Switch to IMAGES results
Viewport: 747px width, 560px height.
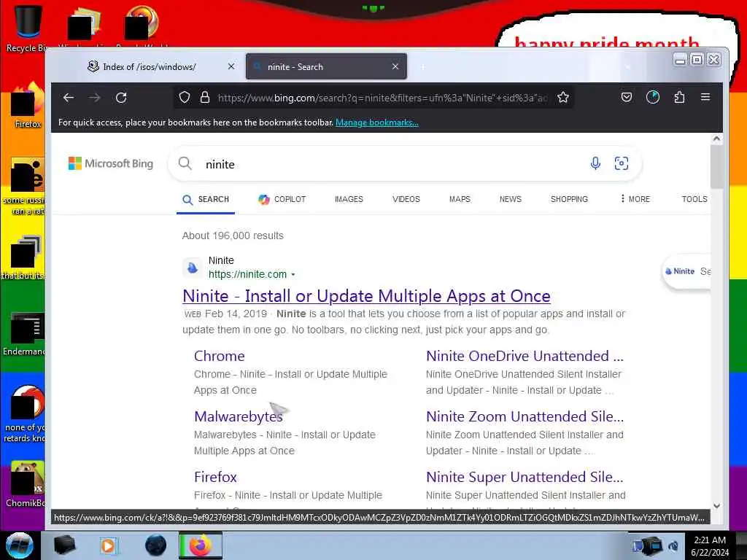click(349, 199)
